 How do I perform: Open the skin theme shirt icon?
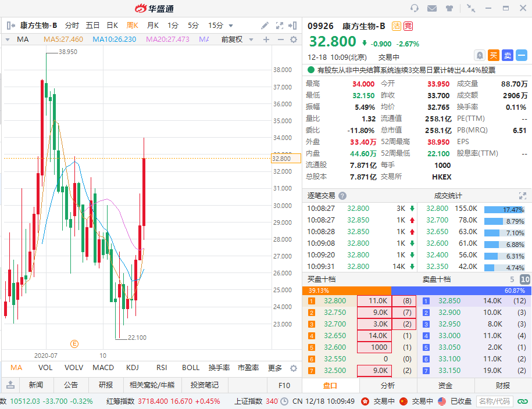(x=449, y=8)
